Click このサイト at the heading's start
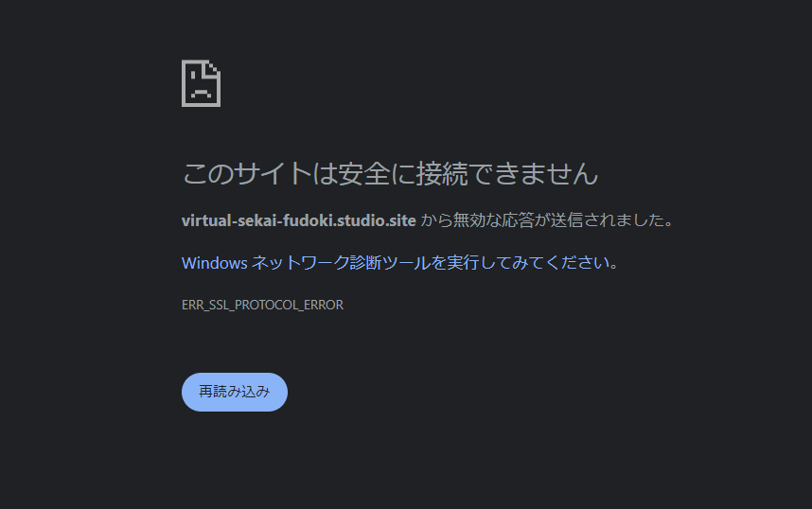 coord(246,173)
